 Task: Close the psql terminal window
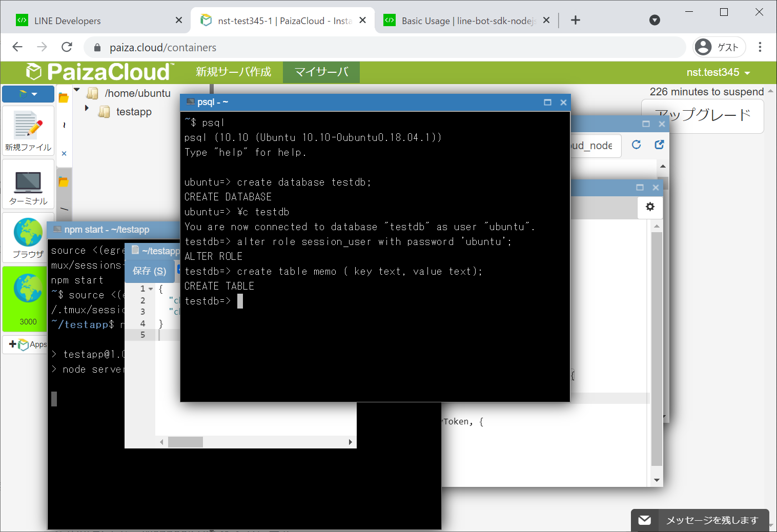(563, 102)
